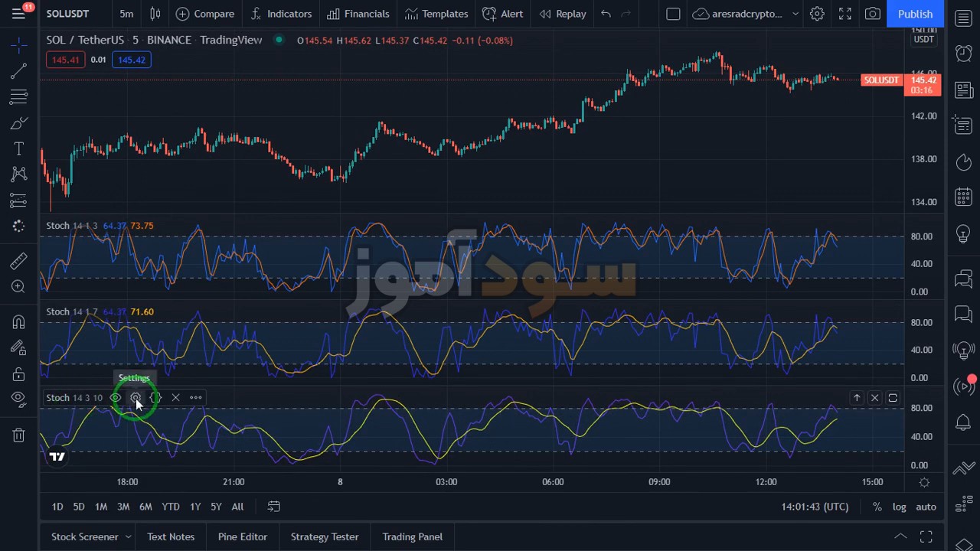Open the prediction and measurement tools

pos(18,201)
